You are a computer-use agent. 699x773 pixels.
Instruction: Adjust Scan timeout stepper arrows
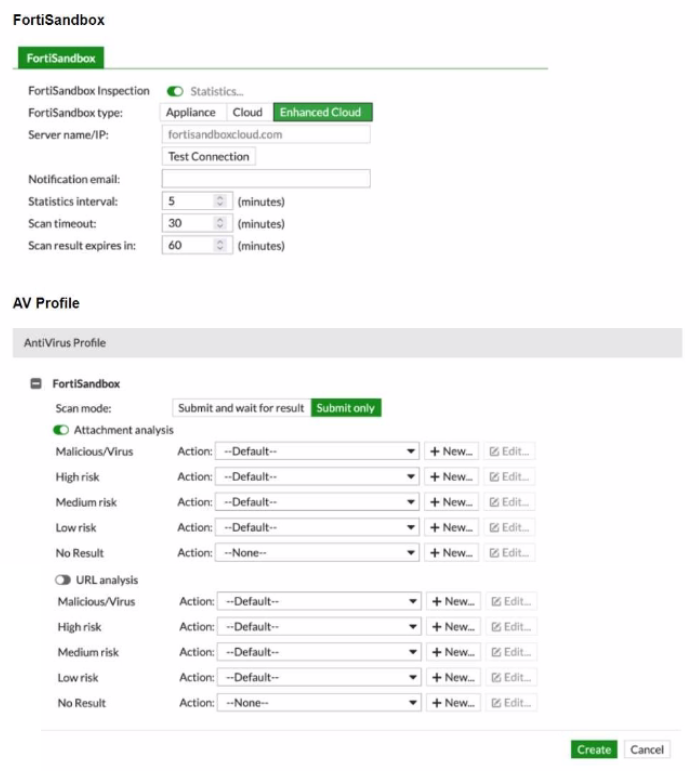pyautogui.click(x=220, y=223)
